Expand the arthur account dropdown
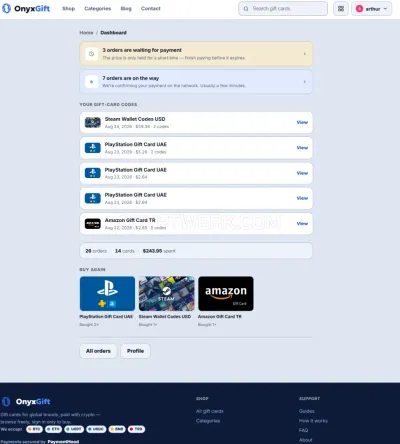The height and width of the screenshot is (444, 400). [372, 9]
